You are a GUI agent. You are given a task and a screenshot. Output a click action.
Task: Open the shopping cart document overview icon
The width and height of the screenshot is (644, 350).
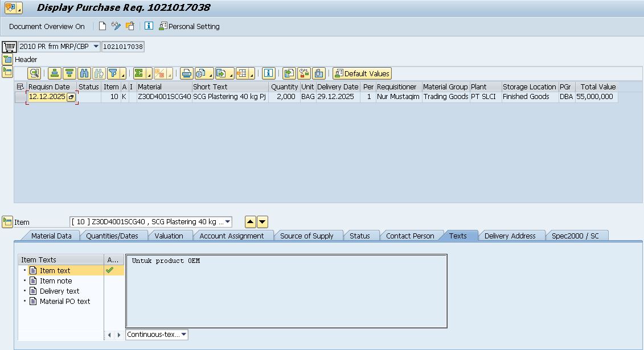pos(9,47)
